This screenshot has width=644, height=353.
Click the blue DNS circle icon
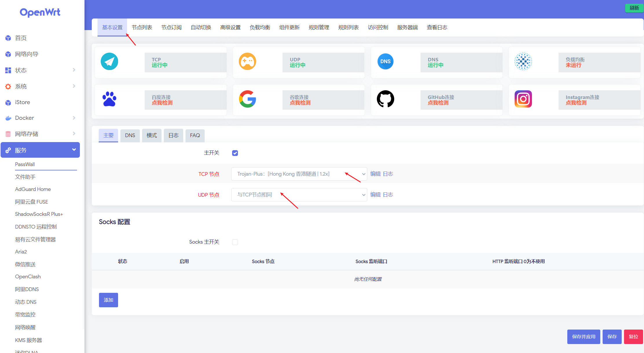(385, 62)
